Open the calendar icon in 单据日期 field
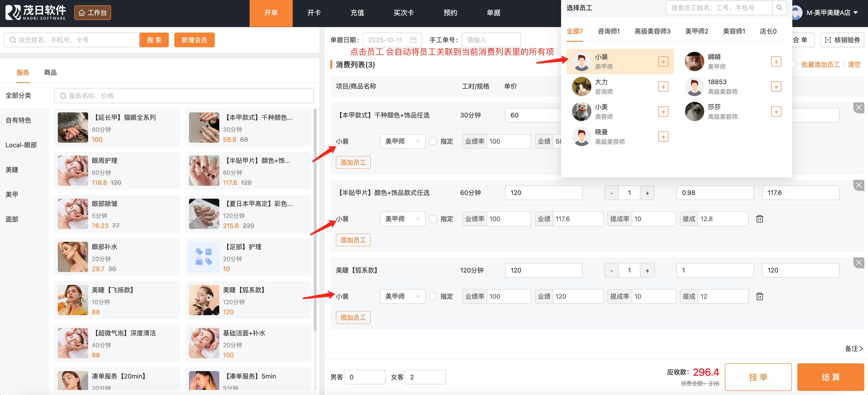This screenshot has height=395, width=868. point(413,40)
